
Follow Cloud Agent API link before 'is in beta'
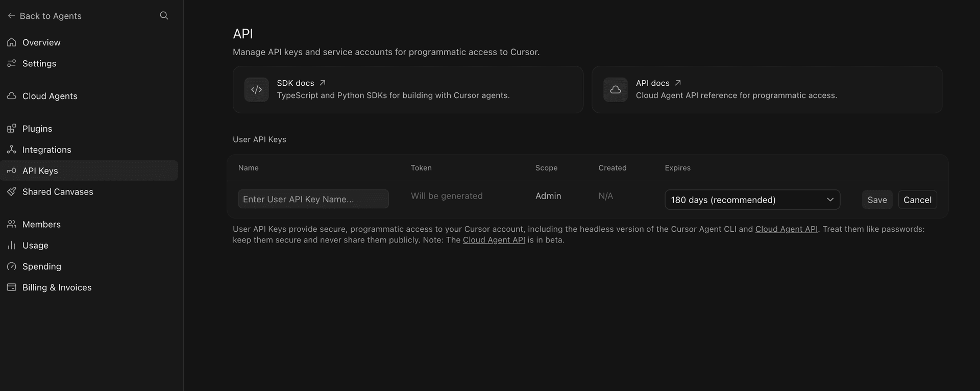click(x=494, y=240)
